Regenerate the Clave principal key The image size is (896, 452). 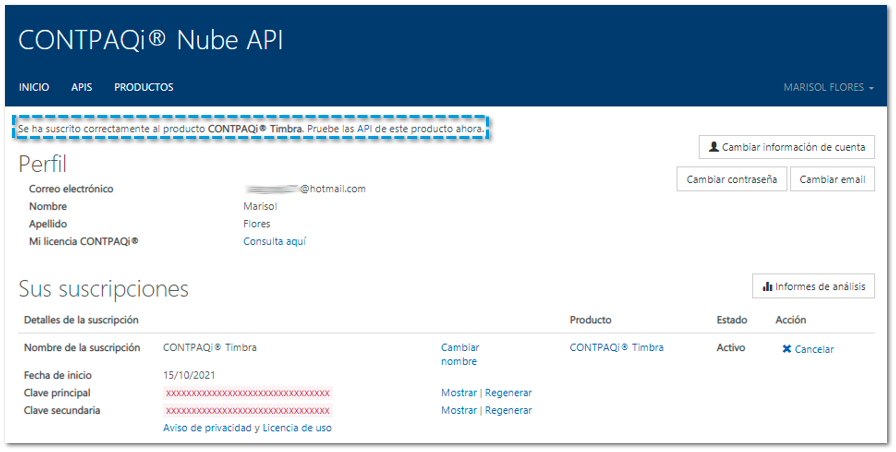coord(508,393)
